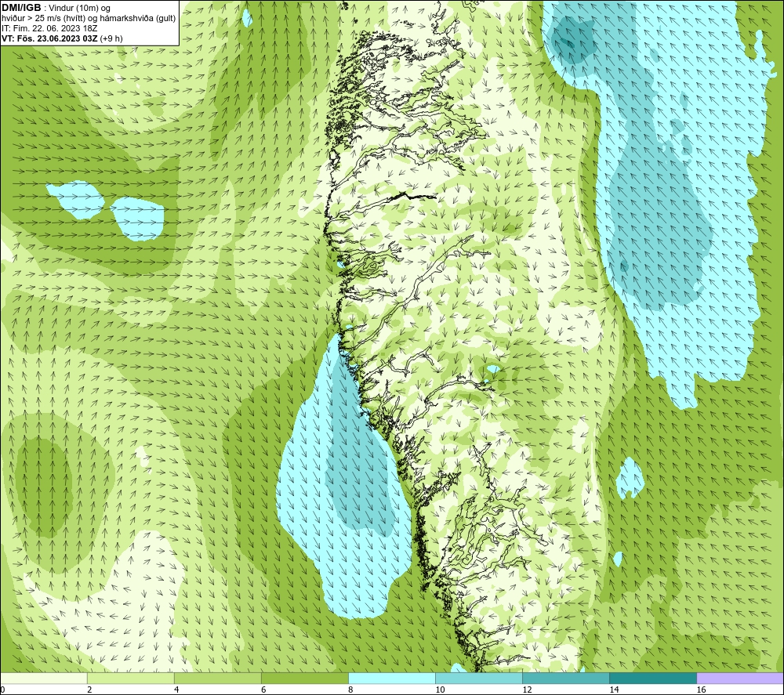Click the purple swatch above 16 m/s

pyautogui.click(x=740, y=679)
